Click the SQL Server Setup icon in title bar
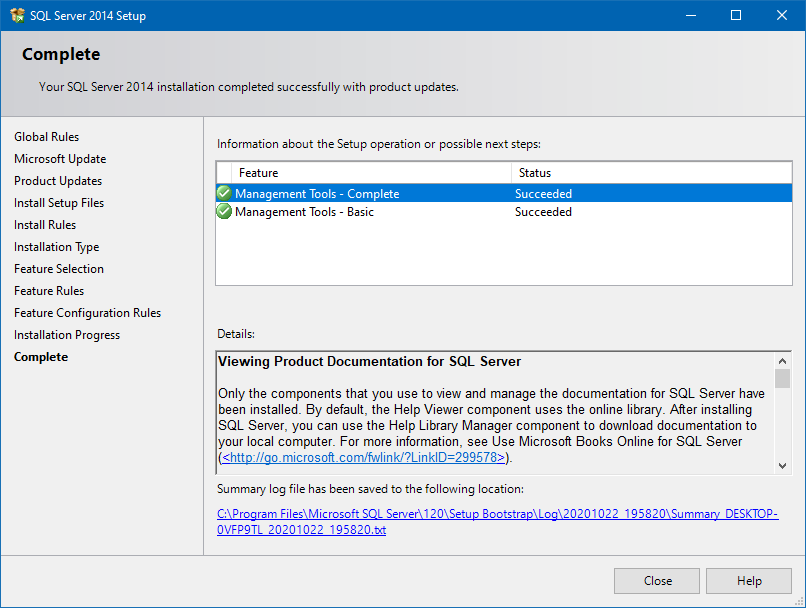The height and width of the screenshot is (608, 806). coord(17,15)
